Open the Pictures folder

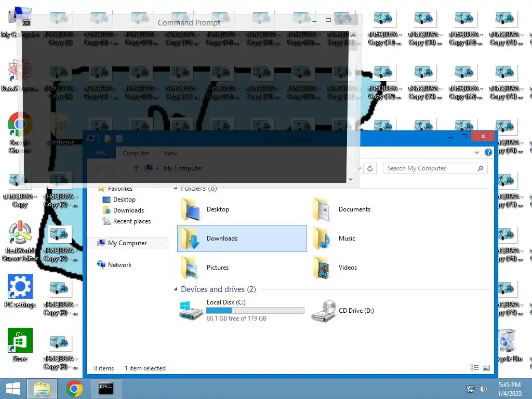[x=242, y=268]
